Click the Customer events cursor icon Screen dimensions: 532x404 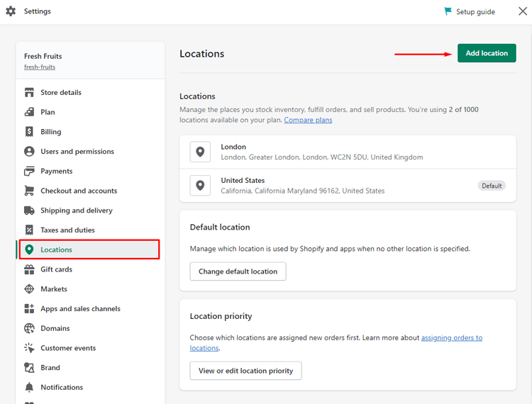[x=29, y=348]
